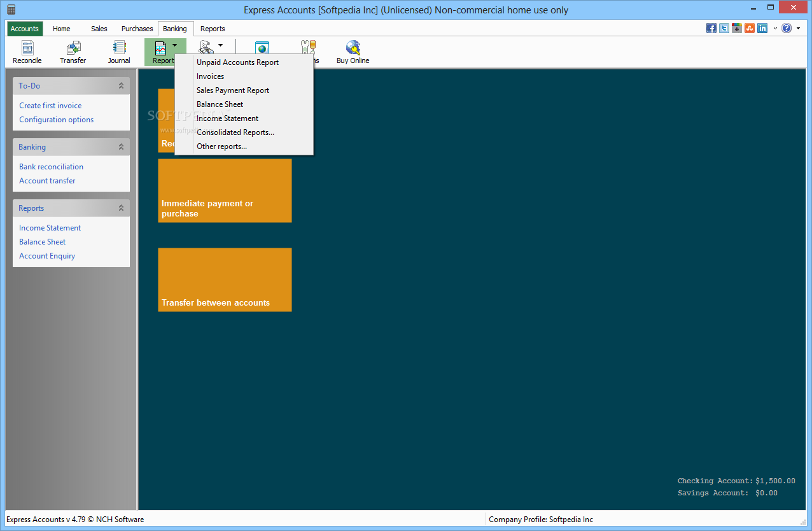Open Other reports... menu entry
The width and height of the screenshot is (812, 531).
(244, 146)
